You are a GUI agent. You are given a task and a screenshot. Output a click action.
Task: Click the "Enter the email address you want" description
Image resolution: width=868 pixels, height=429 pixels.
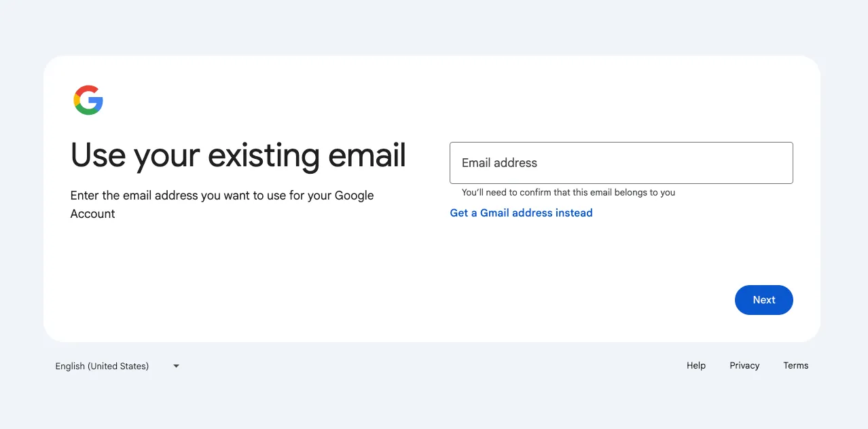pyautogui.click(x=222, y=204)
